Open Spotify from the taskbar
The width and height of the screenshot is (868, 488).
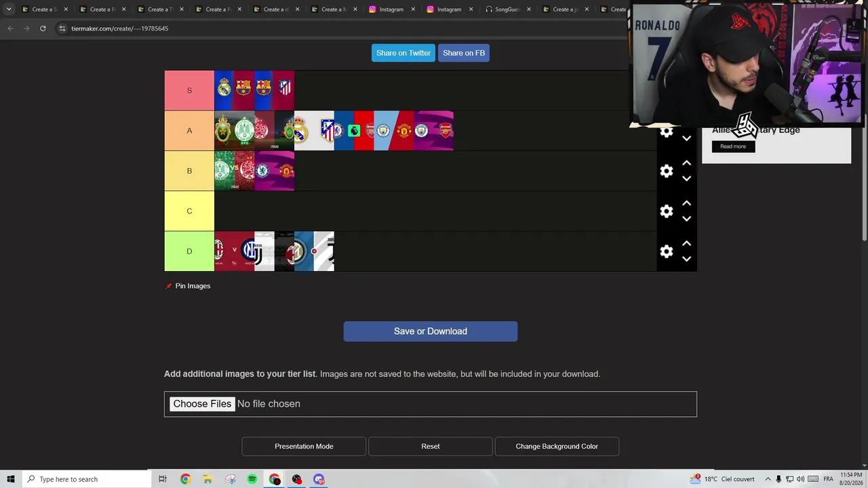coord(252,479)
